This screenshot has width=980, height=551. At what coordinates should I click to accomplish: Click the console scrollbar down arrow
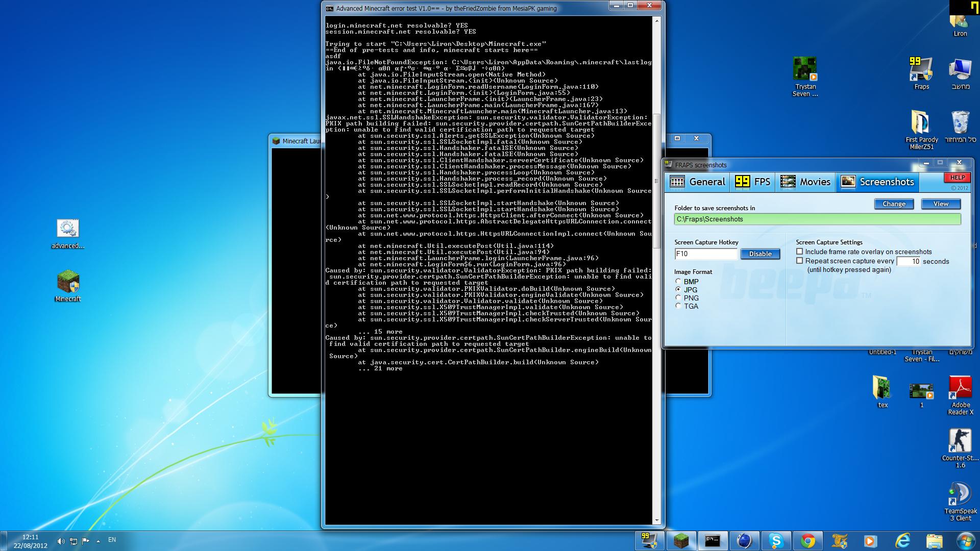pos(657,520)
